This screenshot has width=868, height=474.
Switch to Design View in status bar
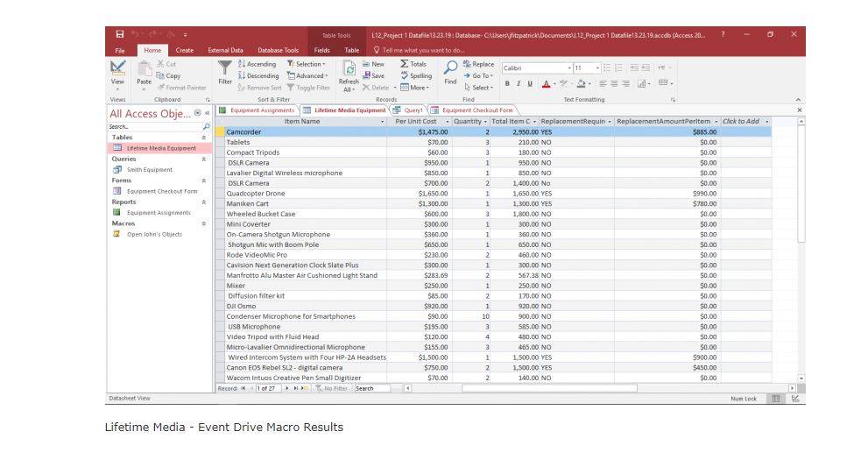(x=795, y=399)
